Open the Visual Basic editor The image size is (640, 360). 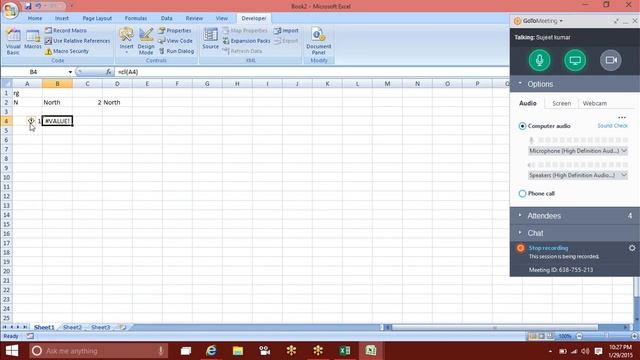(13, 41)
